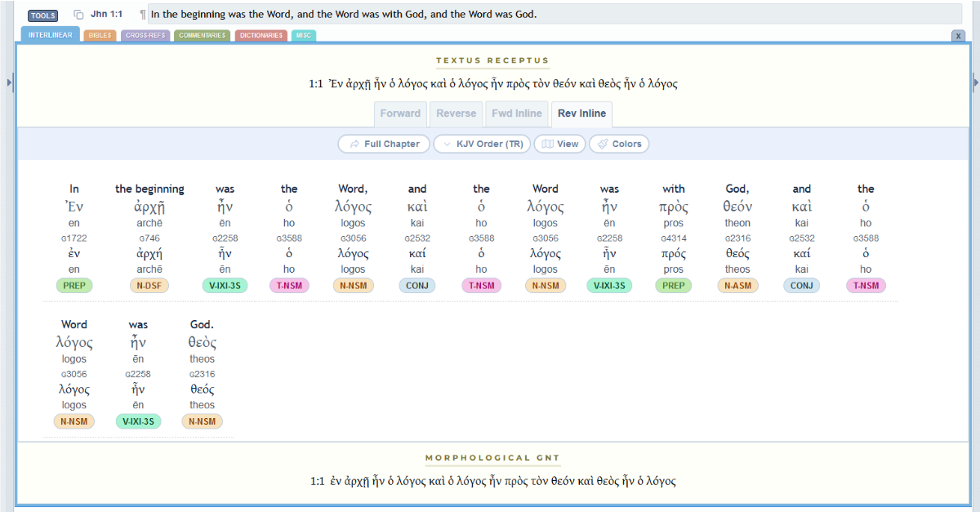The image size is (980, 512).
Task: Click the N-DSF morphology badge under arche
Action: [149, 285]
